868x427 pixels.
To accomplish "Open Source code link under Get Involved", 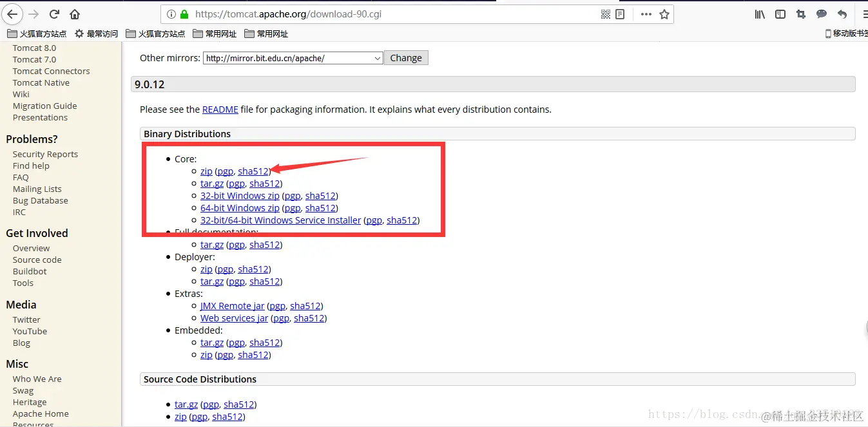I will coord(37,260).
